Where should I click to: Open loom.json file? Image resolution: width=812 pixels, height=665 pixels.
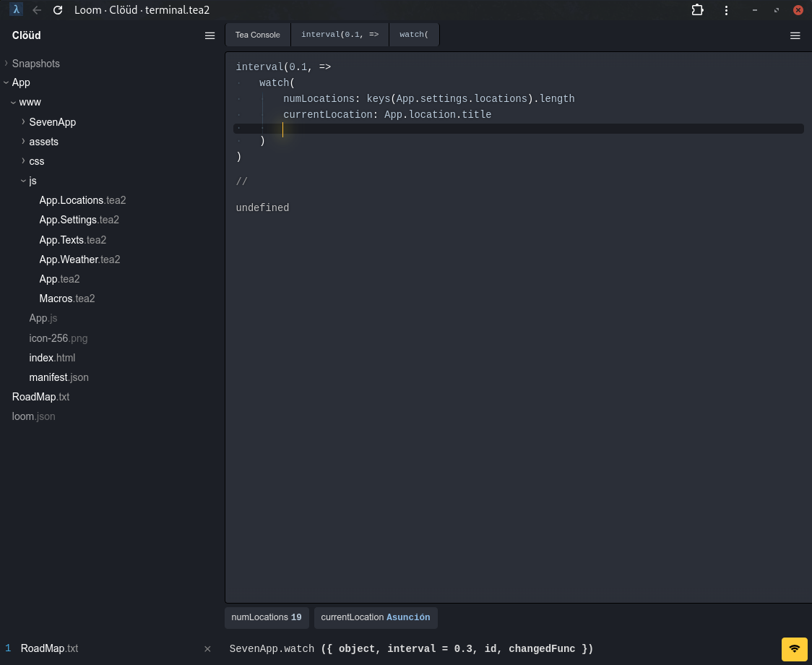34,417
